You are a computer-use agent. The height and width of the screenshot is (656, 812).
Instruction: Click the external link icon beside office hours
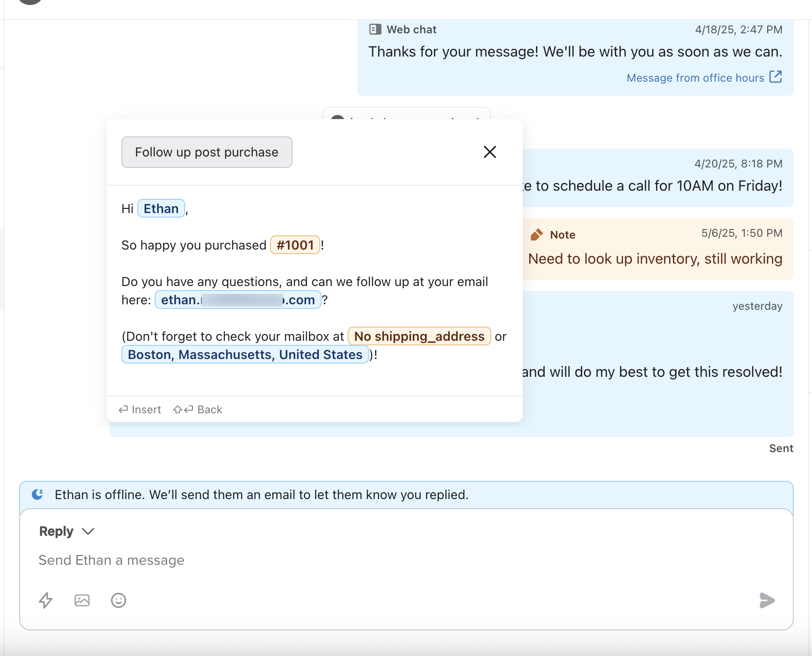(x=776, y=77)
